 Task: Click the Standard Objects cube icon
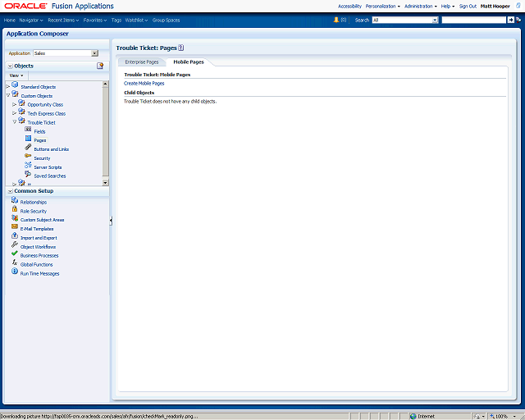coord(15,84)
